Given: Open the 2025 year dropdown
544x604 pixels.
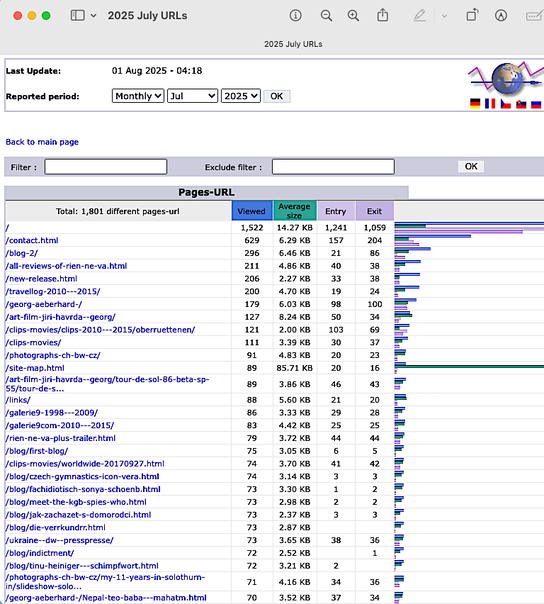Looking at the screenshot, I should [x=240, y=96].
